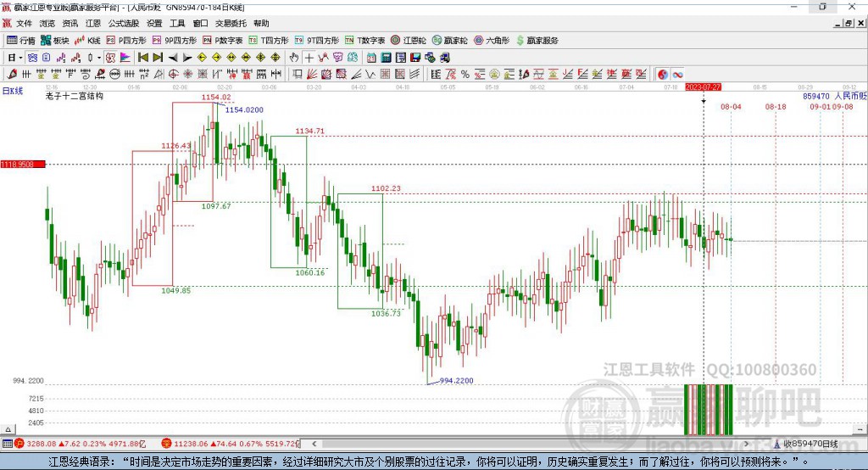Click the 994.2200 low price annotation

(457, 381)
